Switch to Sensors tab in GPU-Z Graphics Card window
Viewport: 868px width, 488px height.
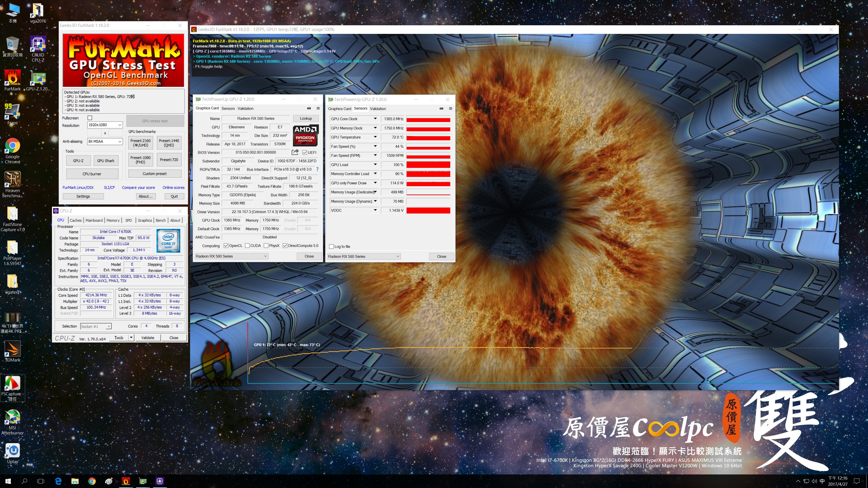[228, 108]
